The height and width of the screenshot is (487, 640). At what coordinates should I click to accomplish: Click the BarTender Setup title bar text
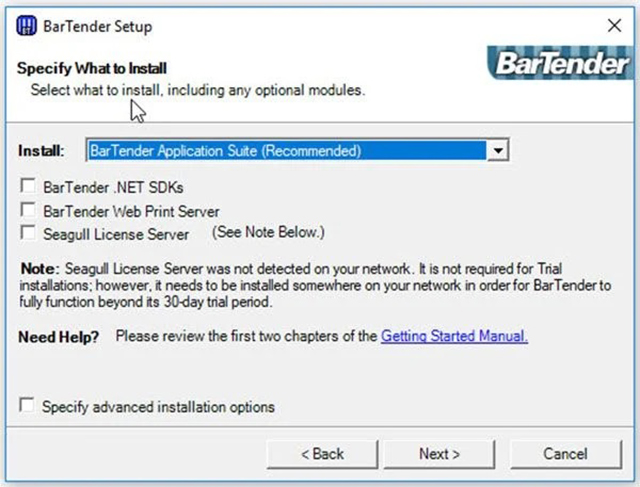98,27
